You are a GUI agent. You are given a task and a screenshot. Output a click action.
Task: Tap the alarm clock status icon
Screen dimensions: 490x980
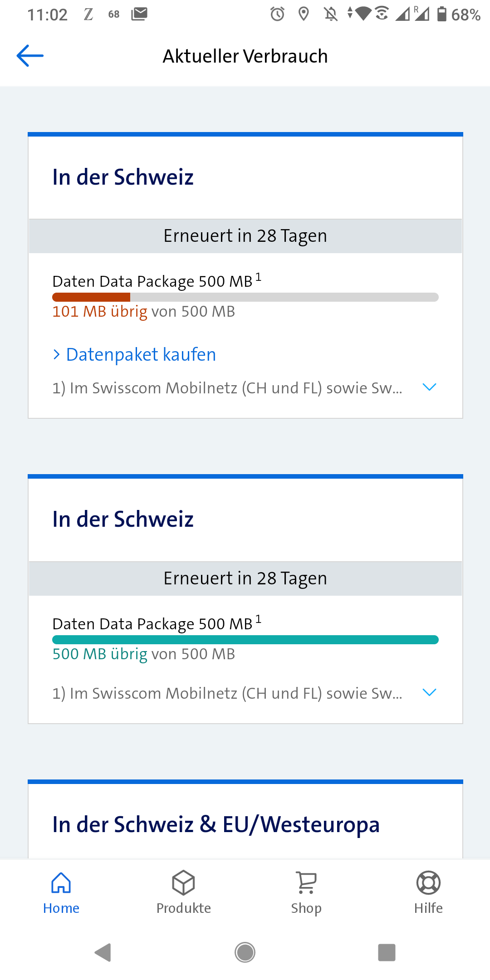tap(277, 14)
